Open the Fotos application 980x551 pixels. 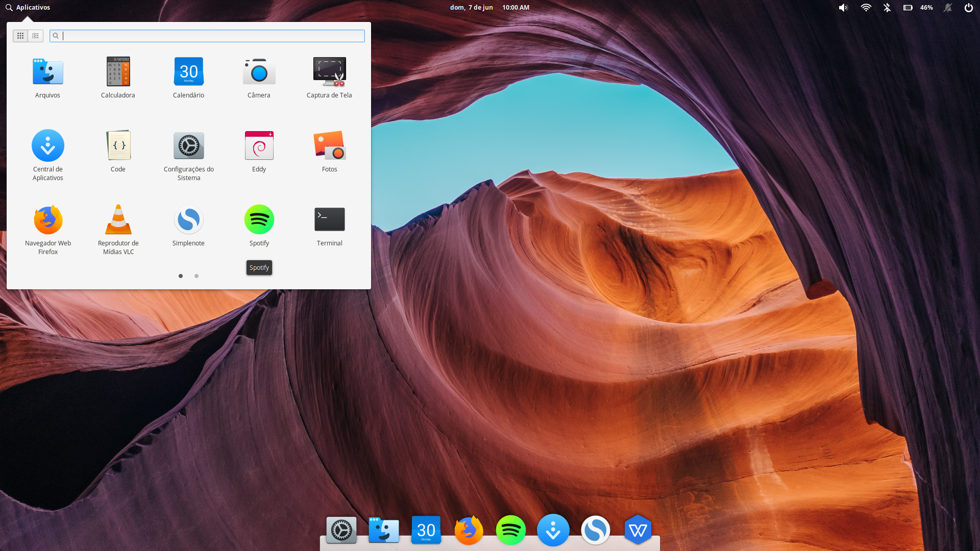click(329, 146)
